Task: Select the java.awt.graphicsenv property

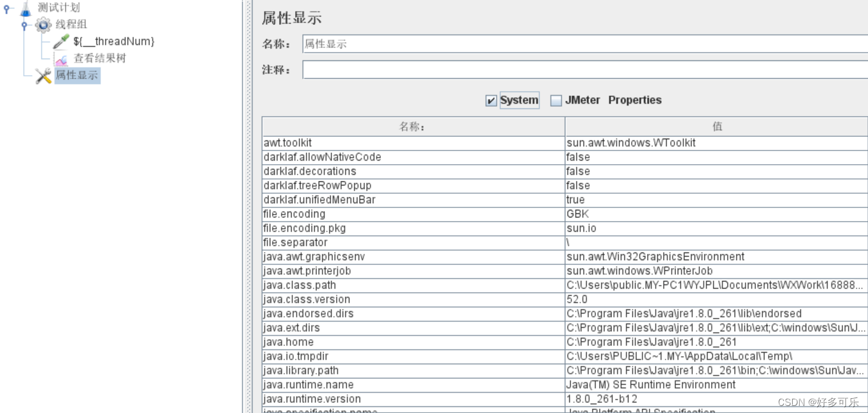Action: click(x=413, y=257)
